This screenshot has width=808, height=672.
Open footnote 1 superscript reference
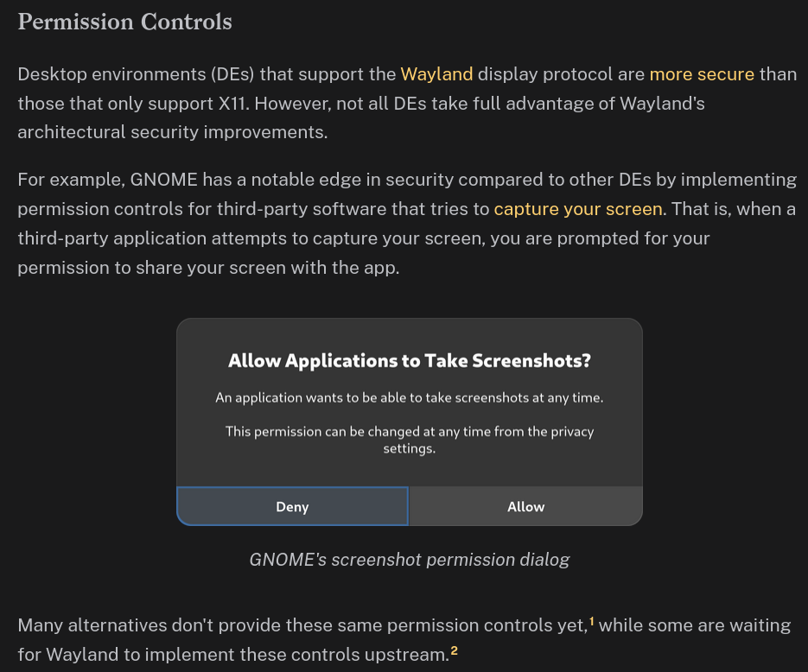click(x=592, y=621)
